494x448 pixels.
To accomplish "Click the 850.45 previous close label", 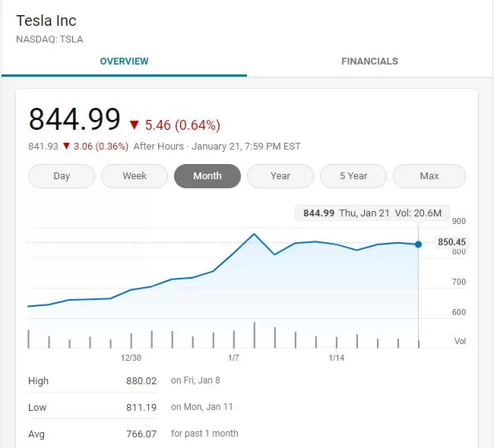I will pos(451,242).
